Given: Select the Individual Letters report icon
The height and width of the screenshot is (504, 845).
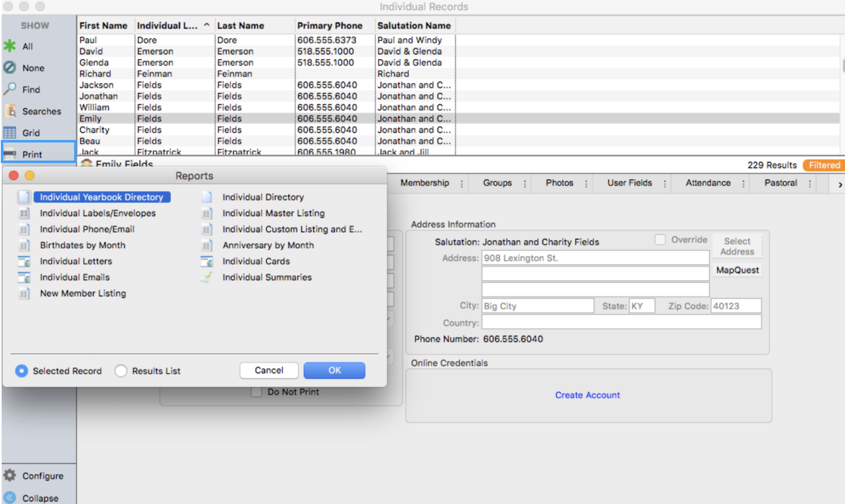Looking at the screenshot, I should [x=24, y=261].
